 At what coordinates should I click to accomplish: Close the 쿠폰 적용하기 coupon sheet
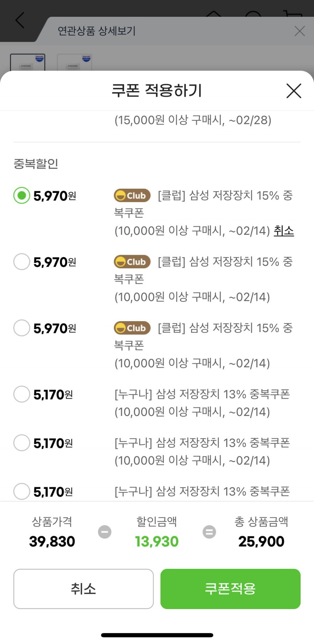(294, 91)
